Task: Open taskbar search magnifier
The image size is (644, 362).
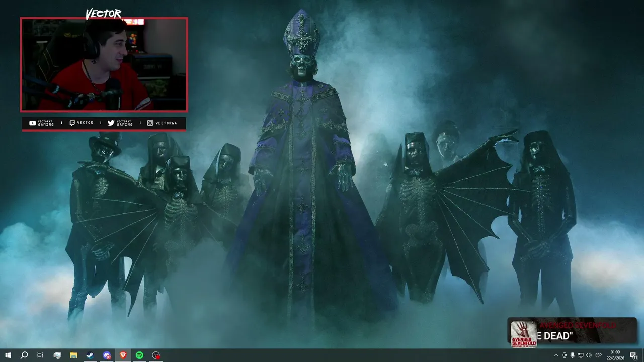Action: click(x=24, y=355)
